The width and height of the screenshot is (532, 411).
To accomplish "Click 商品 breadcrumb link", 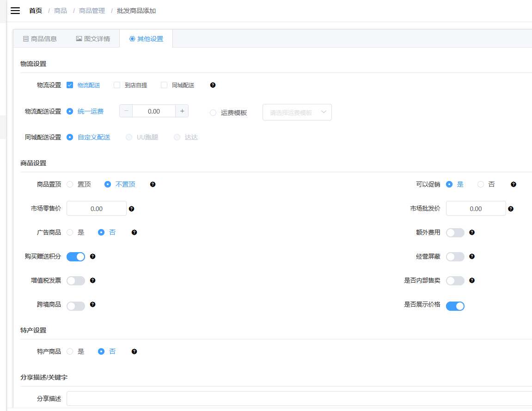I will (61, 11).
